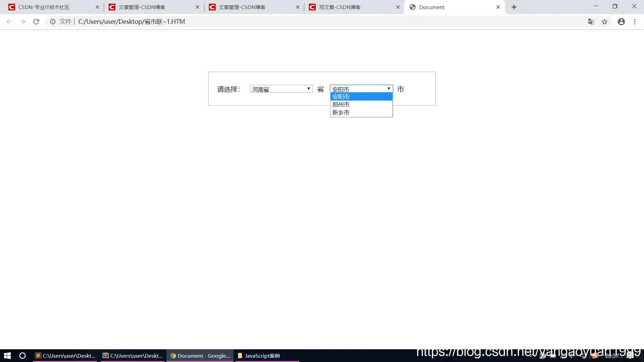Click the site info icon before the URL
644x362 pixels.
coord(52,21)
